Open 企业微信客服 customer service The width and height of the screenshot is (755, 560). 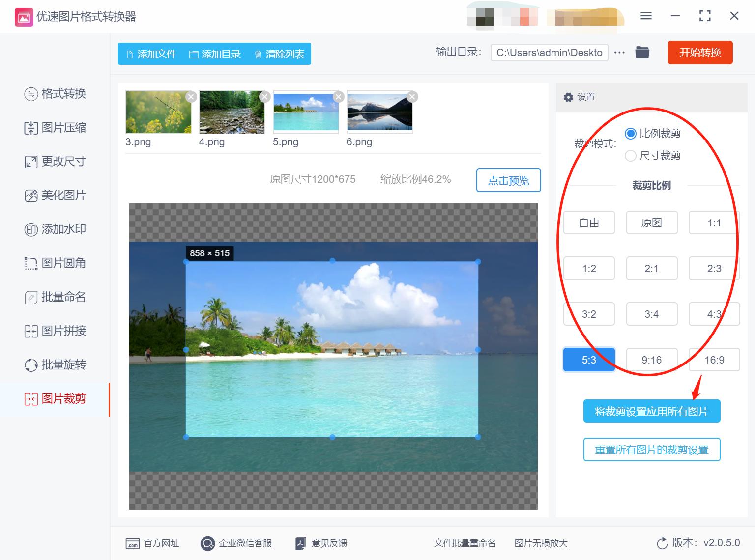pyautogui.click(x=236, y=543)
